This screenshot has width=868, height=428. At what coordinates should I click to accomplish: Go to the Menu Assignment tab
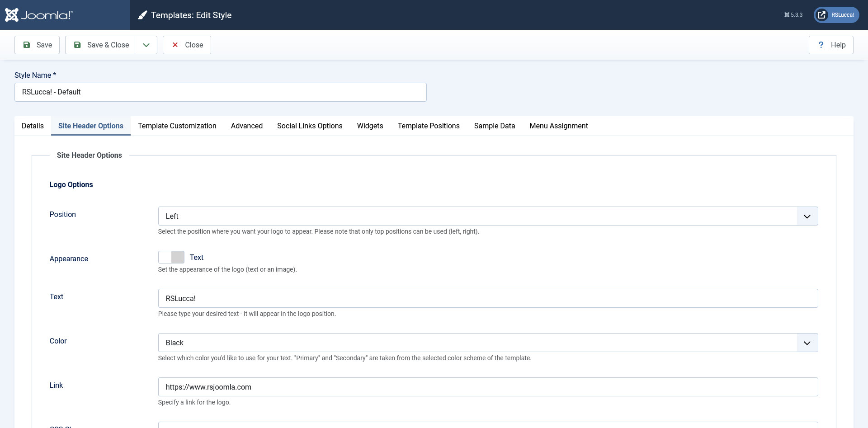[558, 126]
